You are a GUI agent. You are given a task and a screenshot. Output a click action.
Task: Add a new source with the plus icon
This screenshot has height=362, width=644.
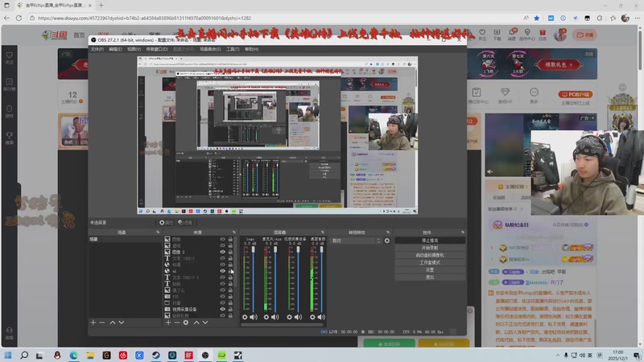tap(168, 323)
